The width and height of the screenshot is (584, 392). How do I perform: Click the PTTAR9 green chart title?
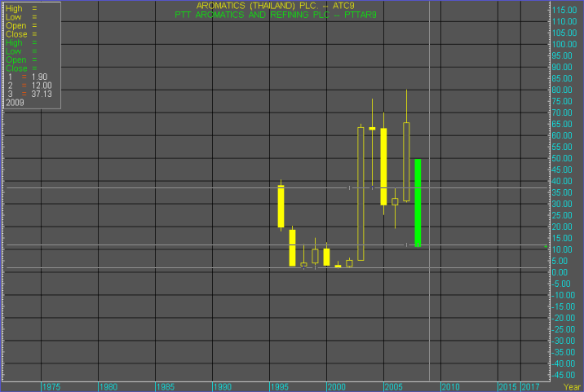[x=276, y=15]
